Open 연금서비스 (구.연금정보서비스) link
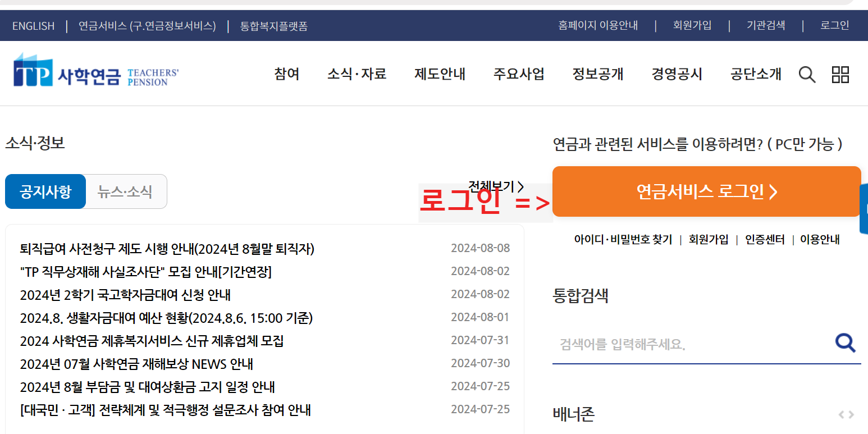 click(147, 26)
